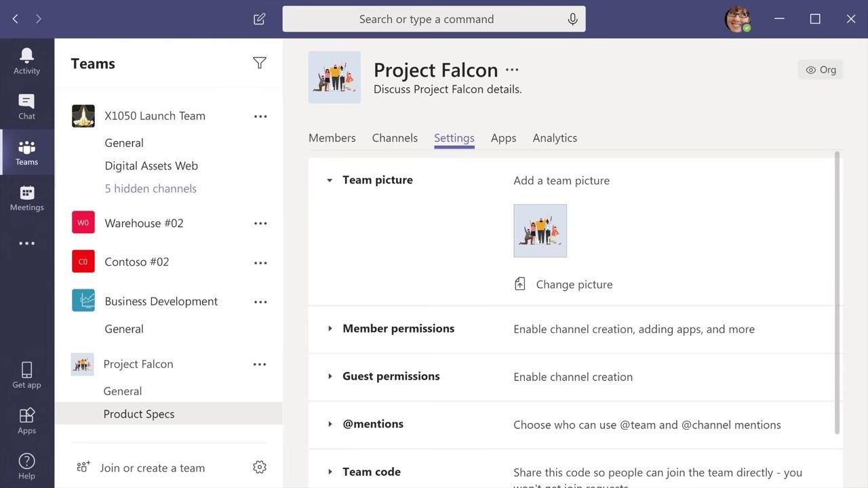Image resolution: width=868 pixels, height=488 pixels.
Task: Switch to the Members tab
Action: point(332,138)
